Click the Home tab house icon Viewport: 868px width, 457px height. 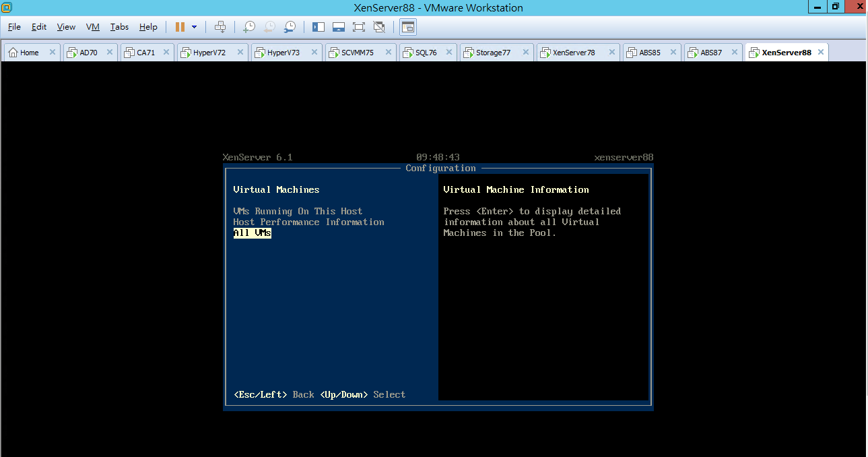[x=13, y=53]
